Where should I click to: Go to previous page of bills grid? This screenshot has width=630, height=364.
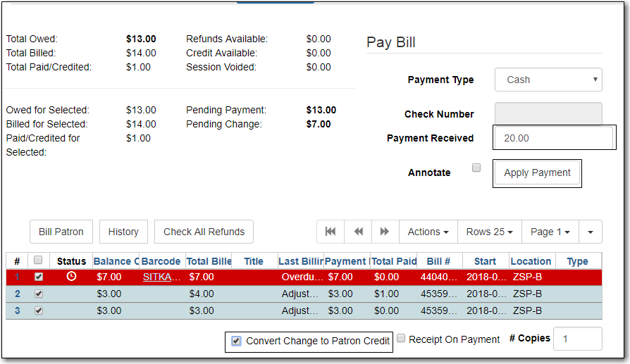click(x=358, y=232)
